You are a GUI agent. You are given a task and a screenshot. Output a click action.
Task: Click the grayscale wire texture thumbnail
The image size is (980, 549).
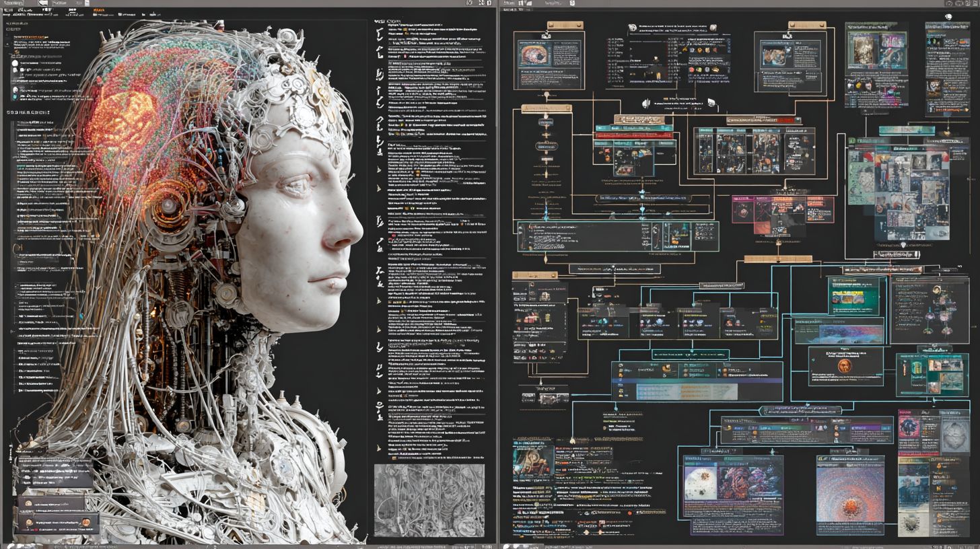tap(429, 500)
